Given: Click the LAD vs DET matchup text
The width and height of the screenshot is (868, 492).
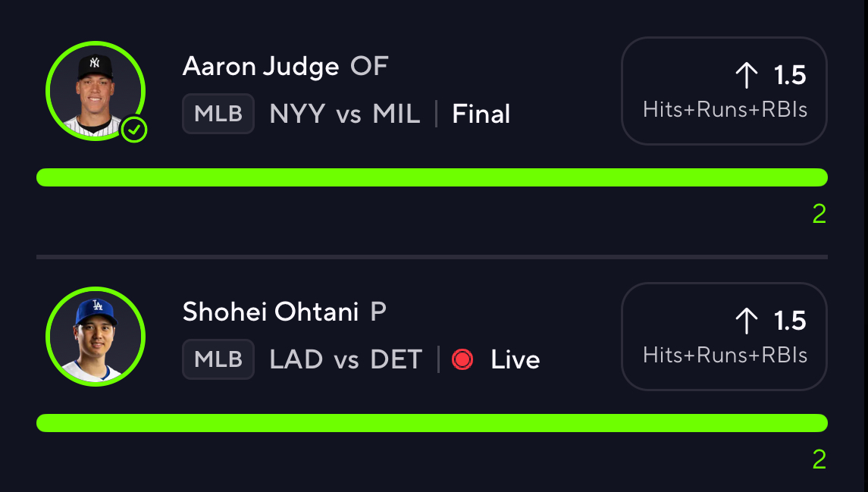Looking at the screenshot, I should [346, 359].
